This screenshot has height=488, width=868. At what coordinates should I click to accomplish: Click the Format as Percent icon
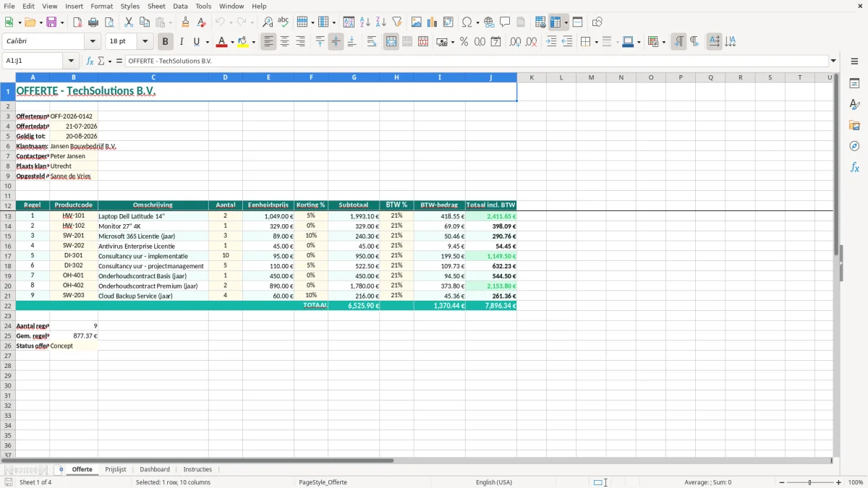pyautogui.click(x=464, y=42)
